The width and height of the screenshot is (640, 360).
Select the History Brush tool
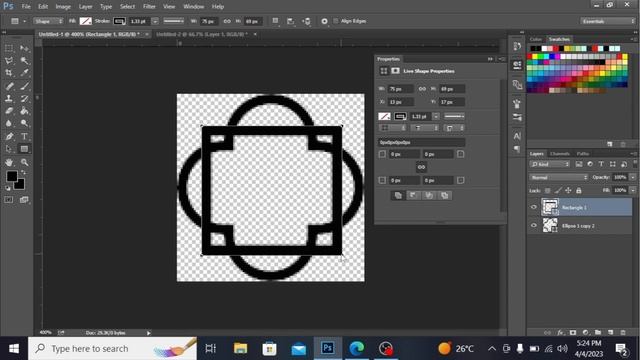pyautogui.click(x=24, y=98)
